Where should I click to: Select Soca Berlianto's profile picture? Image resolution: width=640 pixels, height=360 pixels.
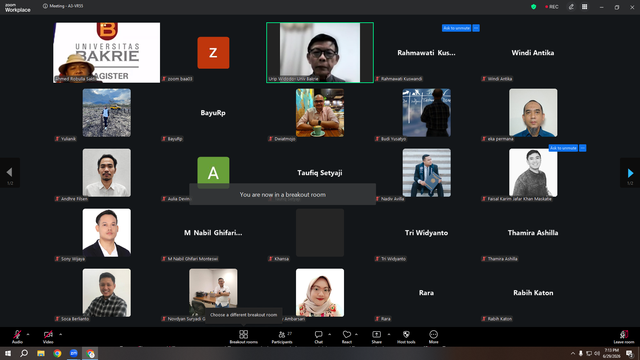(x=107, y=293)
